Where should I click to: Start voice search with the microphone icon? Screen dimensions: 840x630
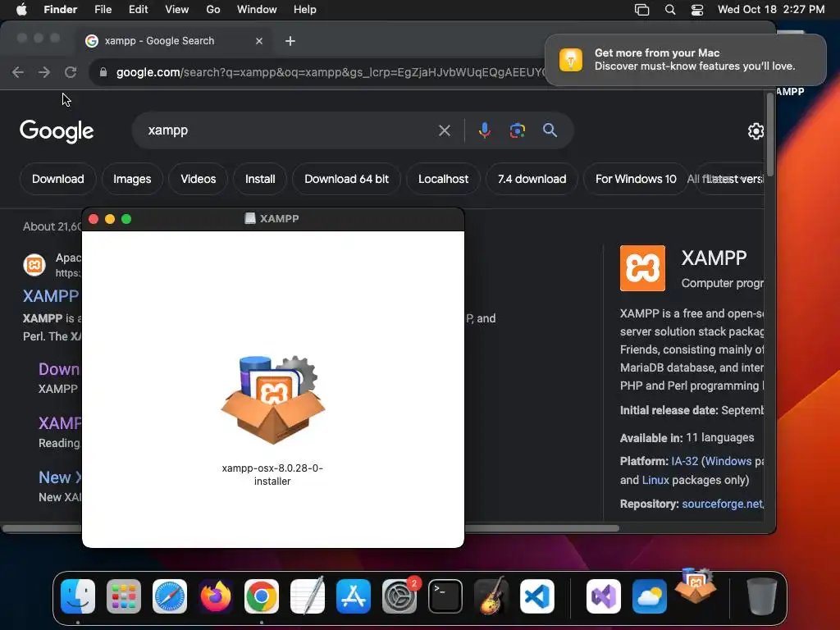[x=484, y=130]
